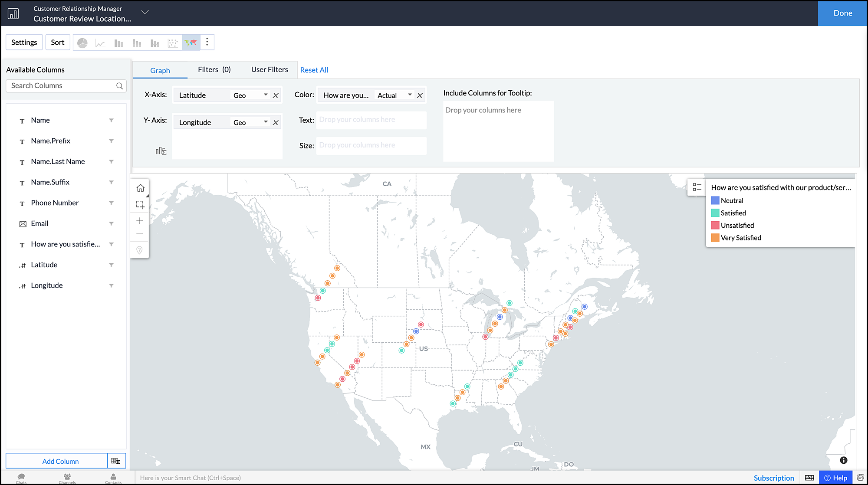The width and height of the screenshot is (868, 485).
Task: Remove Latitude from X-Axis
Action: (x=276, y=95)
